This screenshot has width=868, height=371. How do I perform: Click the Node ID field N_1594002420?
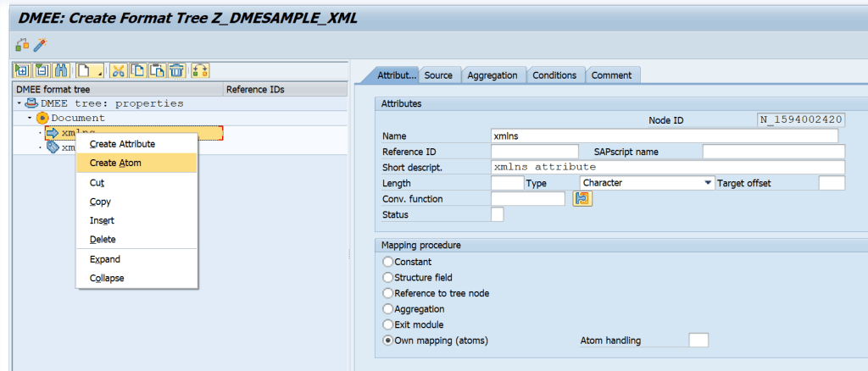coord(800,120)
